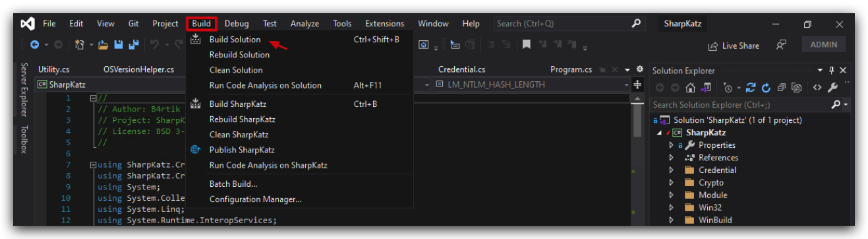The height and width of the screenshot is (239, 868).
Task: Open the document tab list dropdown arrow
Action: click(627, 69)
